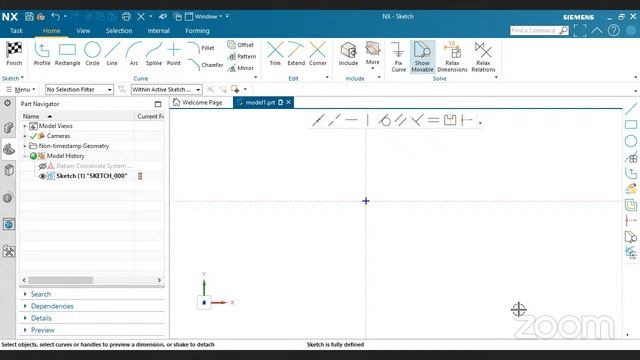The image size is (640, 360).
Task: Click the Save icon in title bar
Action: pyautogui.click(x=29, y=16)
